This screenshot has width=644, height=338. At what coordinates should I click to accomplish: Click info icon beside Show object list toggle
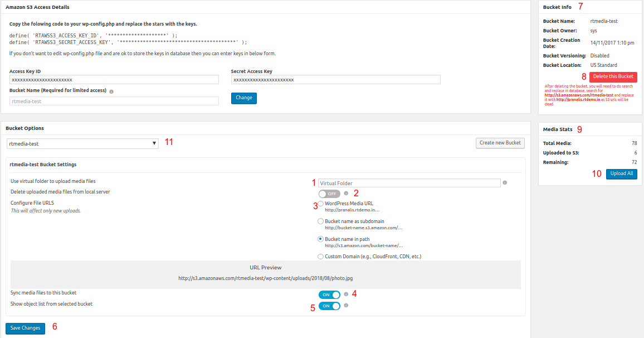tap(346, 305)
